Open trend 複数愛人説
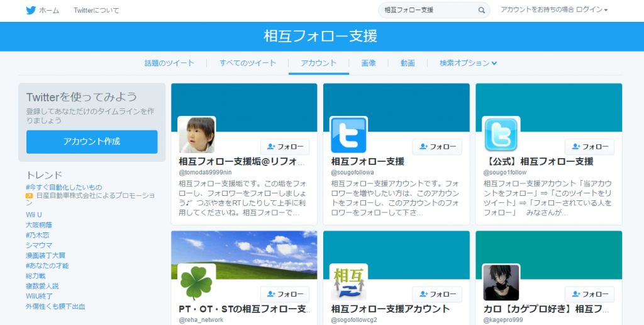This screenshot has width=644, height=325. 42,286
